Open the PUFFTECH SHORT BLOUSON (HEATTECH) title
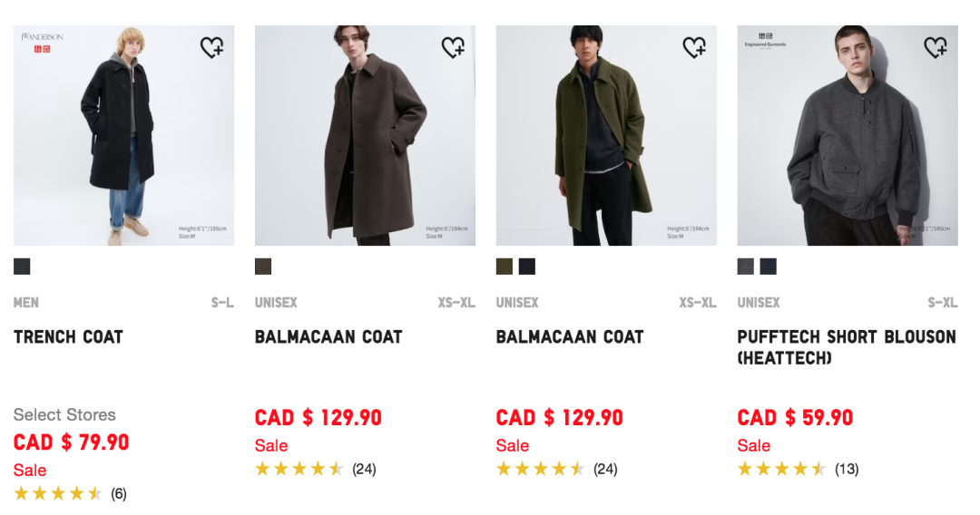The height and width of the screenshot is (515, 980). point(846,347)
